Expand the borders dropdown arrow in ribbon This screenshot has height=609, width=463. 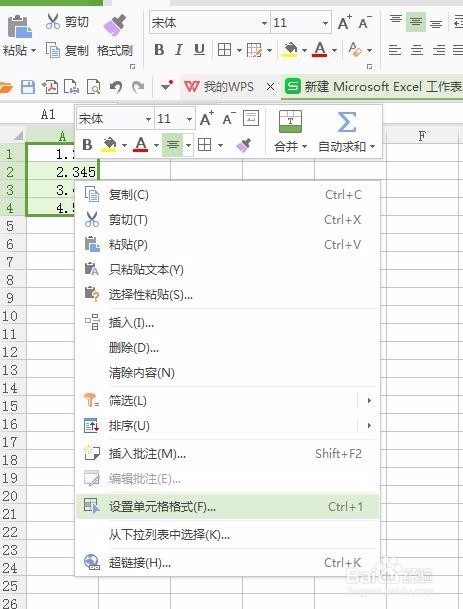[x=239, y=50]
